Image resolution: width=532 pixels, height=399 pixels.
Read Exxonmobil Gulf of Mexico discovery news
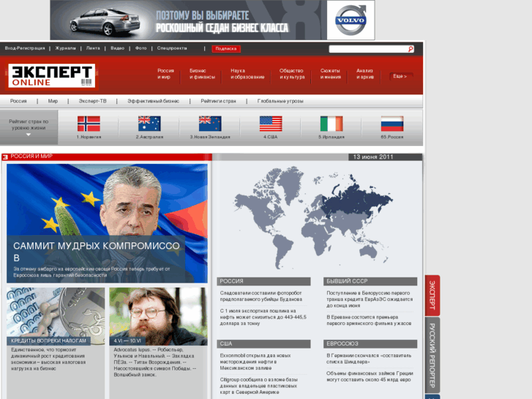click(x=255, y=362)
